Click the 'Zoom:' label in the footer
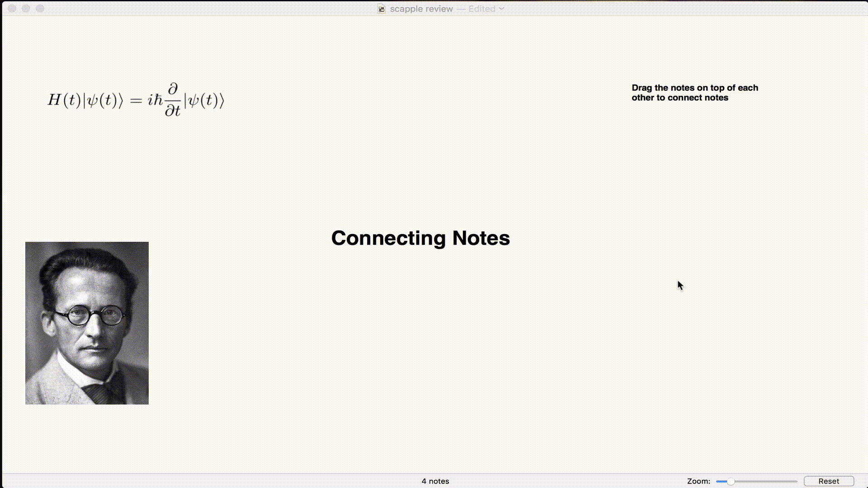 698,481
